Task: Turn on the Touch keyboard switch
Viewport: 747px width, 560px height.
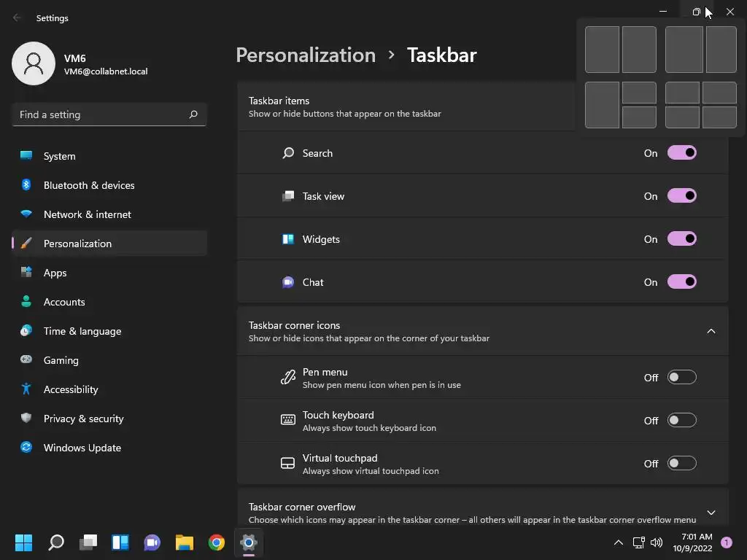Action: click(682, 420)
